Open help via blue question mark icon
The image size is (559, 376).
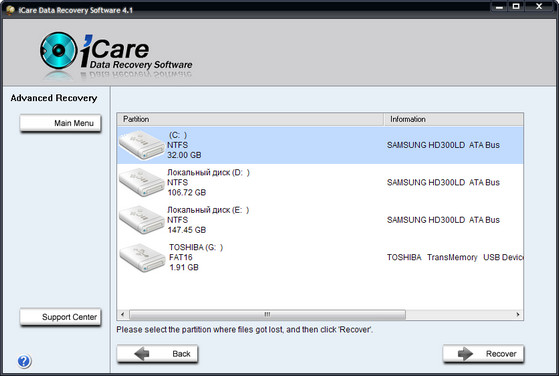[24, 361]
